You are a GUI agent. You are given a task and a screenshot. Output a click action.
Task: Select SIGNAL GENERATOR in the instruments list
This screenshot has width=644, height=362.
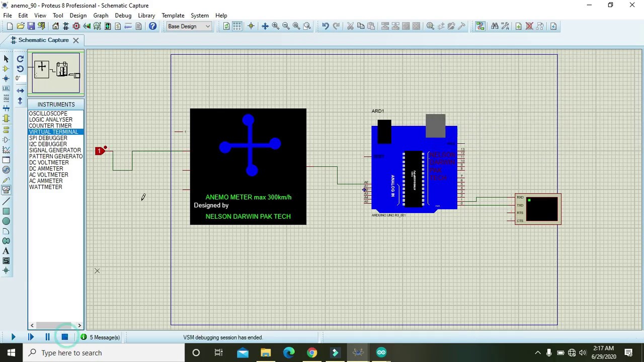click(x=55, y=150)
